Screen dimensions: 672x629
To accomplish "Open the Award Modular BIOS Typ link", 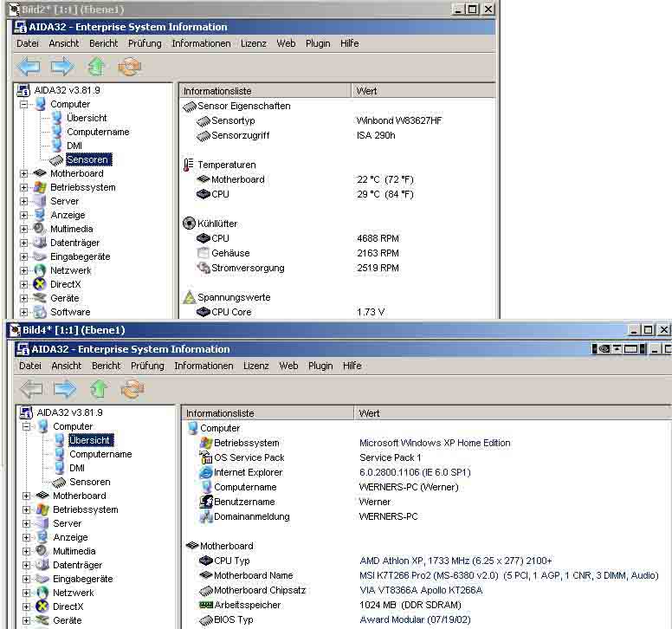I will [415, 620].
